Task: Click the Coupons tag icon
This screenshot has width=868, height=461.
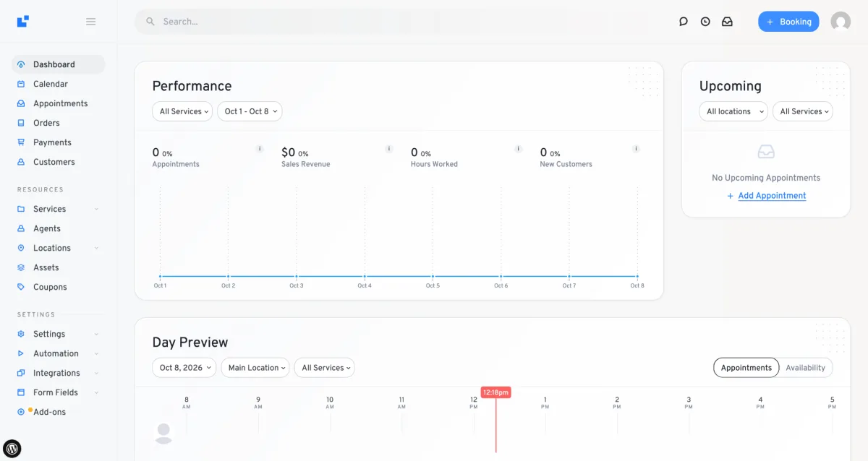Action: [21, 287]
